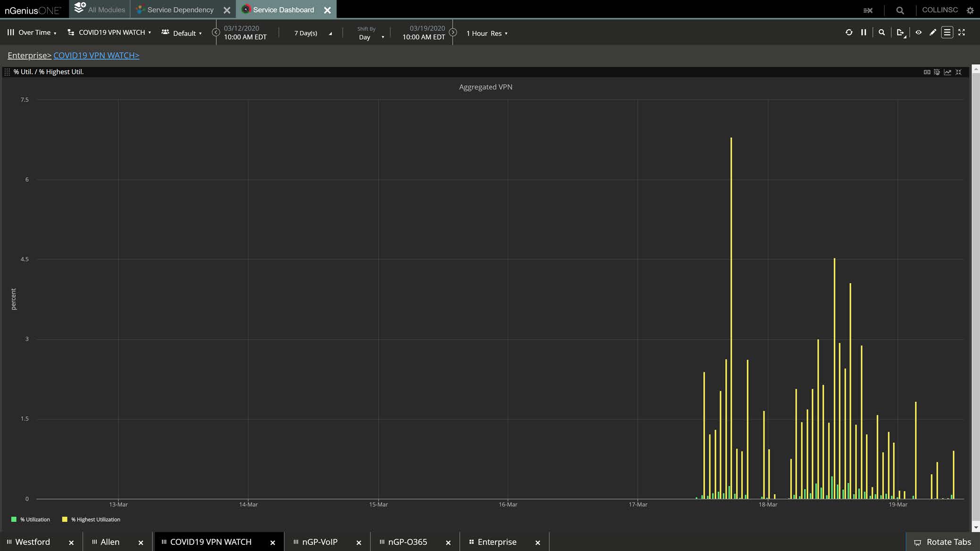980x551 pixels.
Task: Switch to the Service Dependency tab
Action: [180, 9]
